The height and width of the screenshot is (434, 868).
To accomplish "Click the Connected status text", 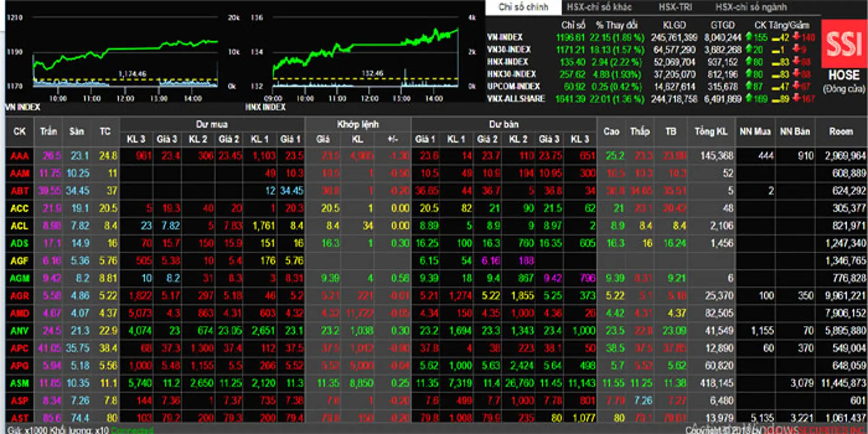I will pos(132,430).
